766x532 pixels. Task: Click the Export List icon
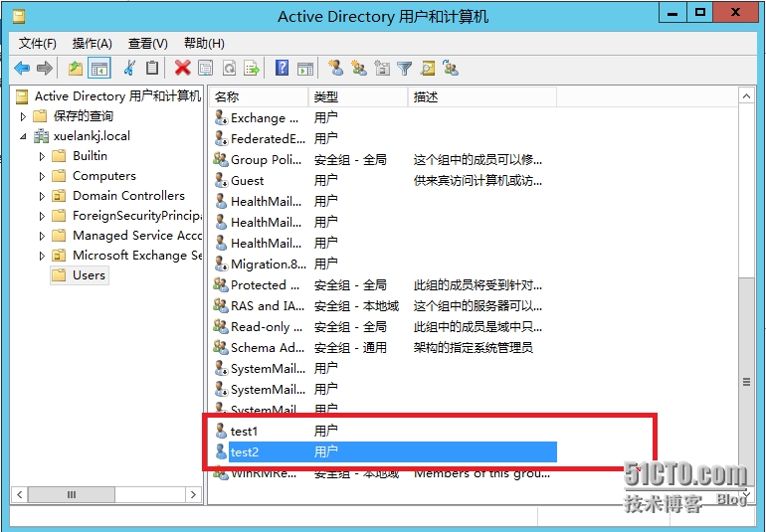252,68
